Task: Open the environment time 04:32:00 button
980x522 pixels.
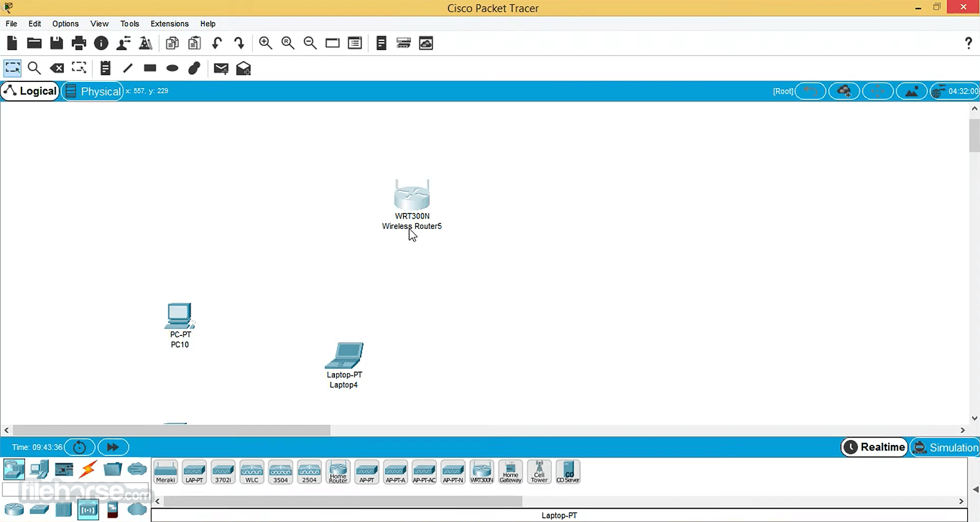Action: (954, 91)
